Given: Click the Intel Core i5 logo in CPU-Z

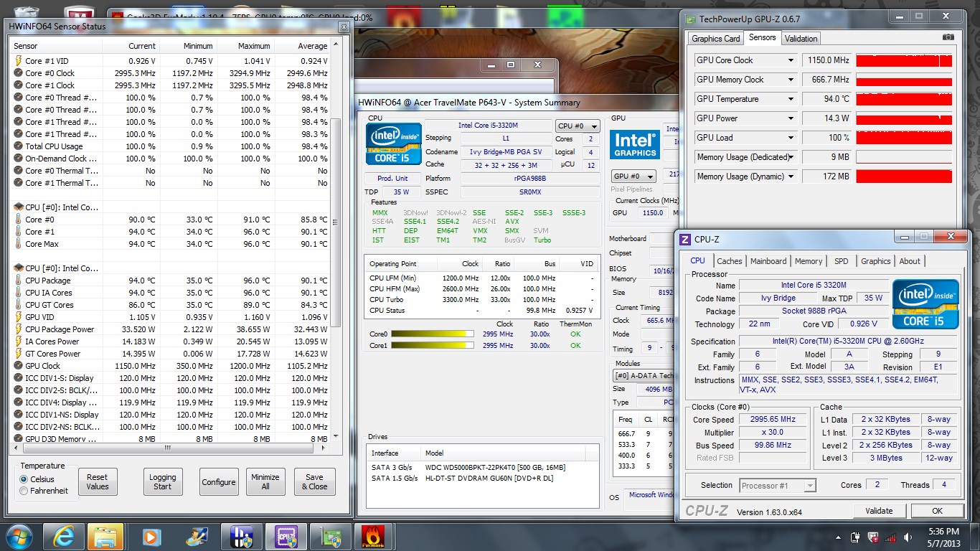Looking at the screenshot, I should pos(925,305).
